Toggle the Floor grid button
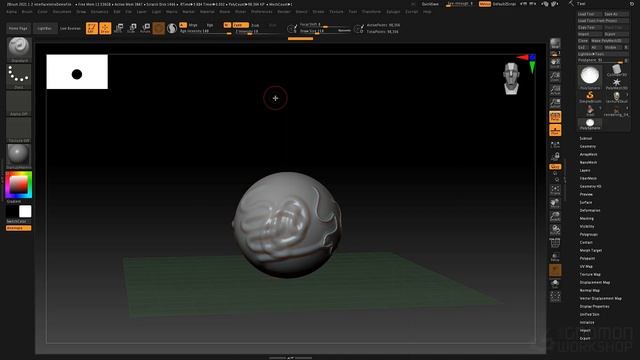 pyautogui.click(x=555, y=130)
